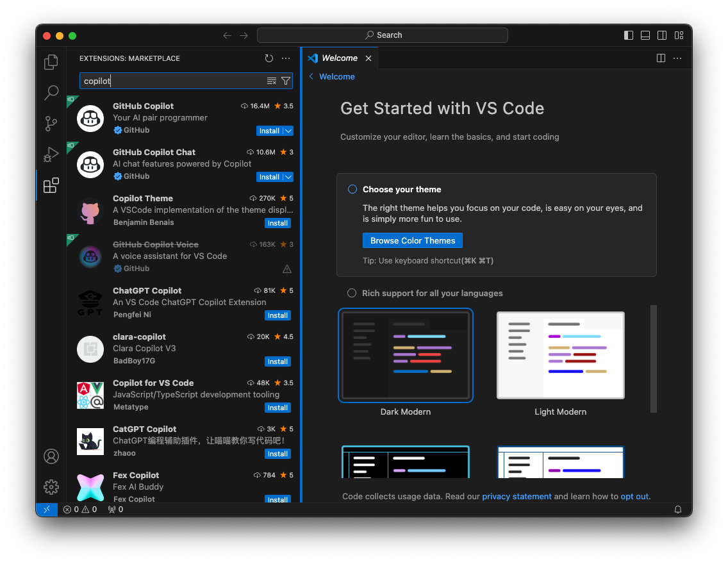Install the GitHub Copilot Chat extension
This screenshot has width=728, height=564.
click(x=269, y=177)
